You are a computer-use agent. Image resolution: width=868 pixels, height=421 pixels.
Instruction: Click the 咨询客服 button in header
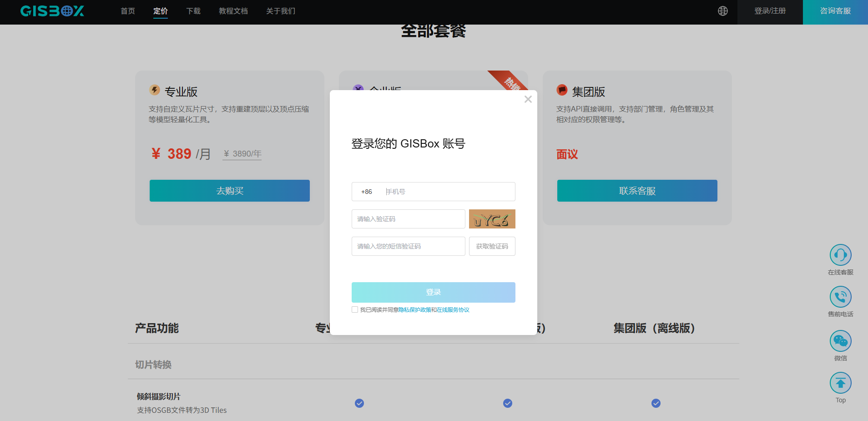pos(835,11)
